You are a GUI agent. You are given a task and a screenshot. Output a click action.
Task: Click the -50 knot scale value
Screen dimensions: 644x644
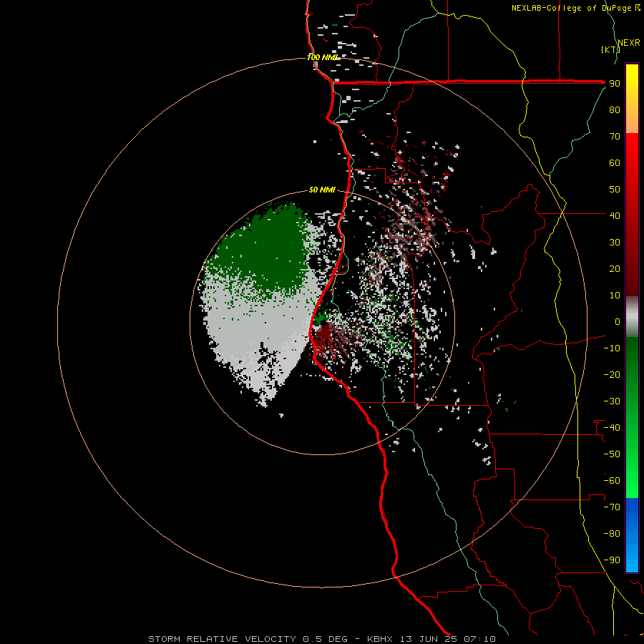coord(612,454)
